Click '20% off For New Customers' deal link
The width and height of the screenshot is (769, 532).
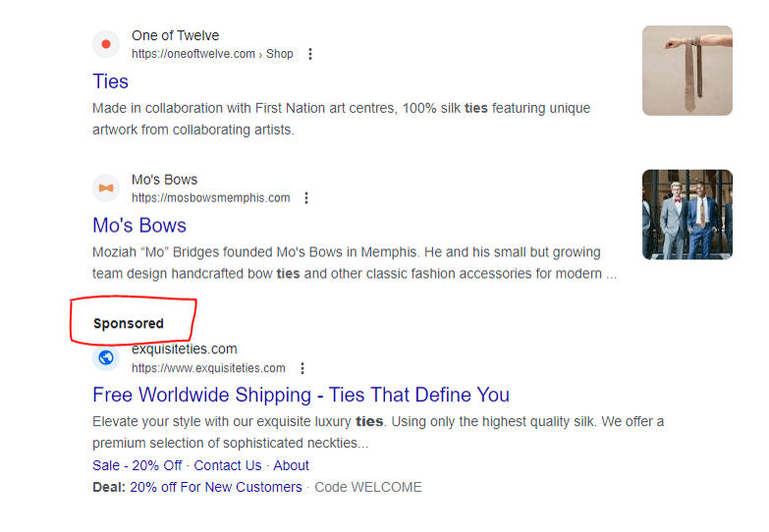(215, 487)
